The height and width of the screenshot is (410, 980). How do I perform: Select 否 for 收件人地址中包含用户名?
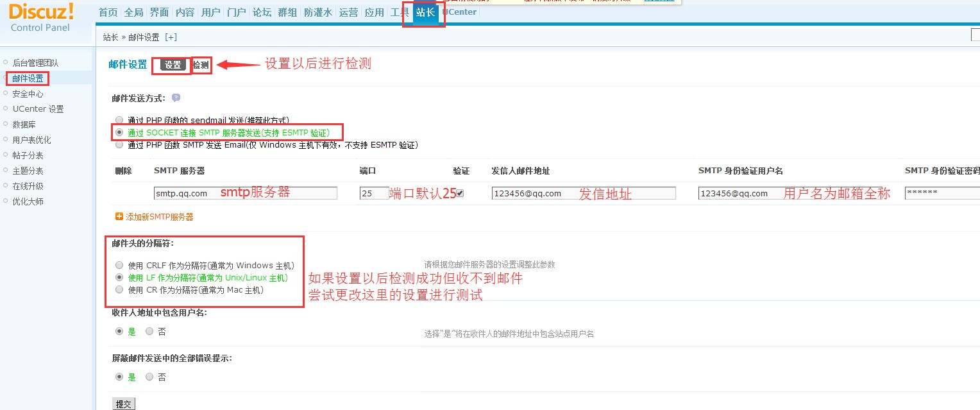pos(149,332)
